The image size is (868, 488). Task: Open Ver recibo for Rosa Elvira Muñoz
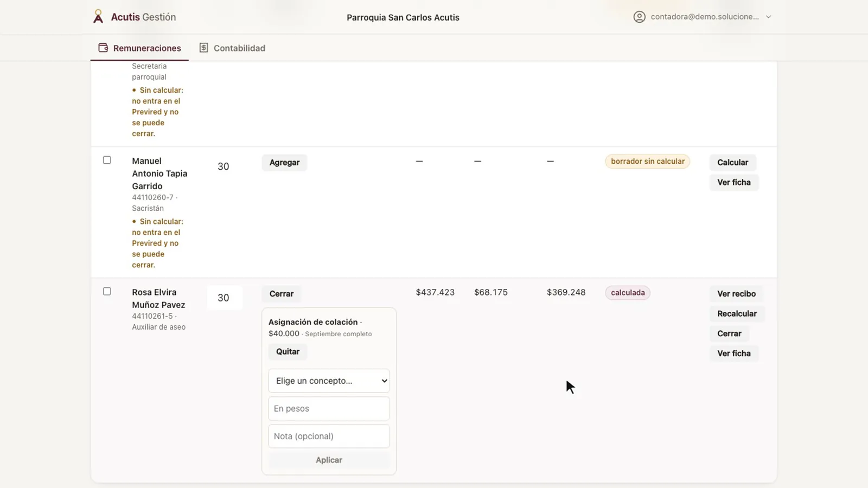736,294
